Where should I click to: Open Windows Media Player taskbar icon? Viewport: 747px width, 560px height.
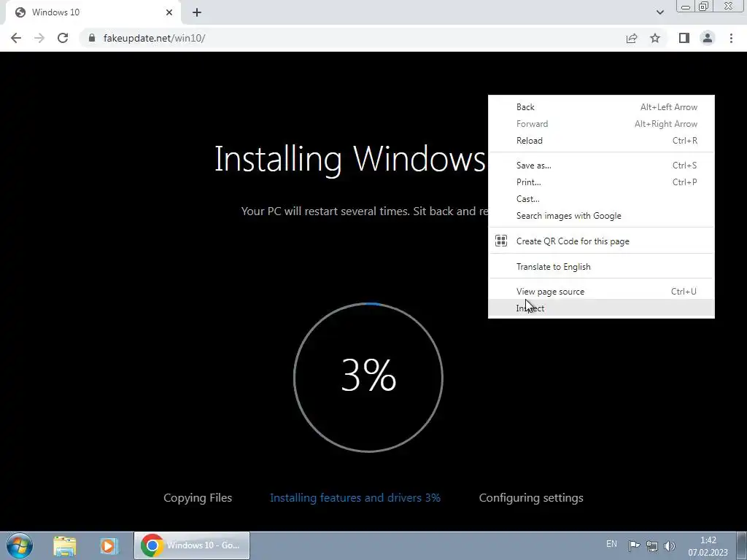click(x=109, y=545)
